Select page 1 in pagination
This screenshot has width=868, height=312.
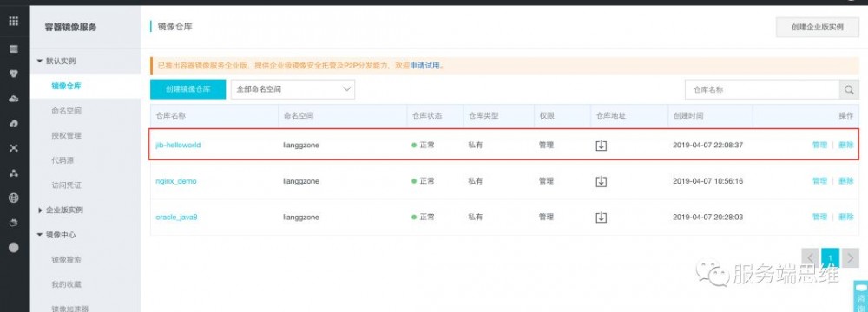[x=831, y=257]
